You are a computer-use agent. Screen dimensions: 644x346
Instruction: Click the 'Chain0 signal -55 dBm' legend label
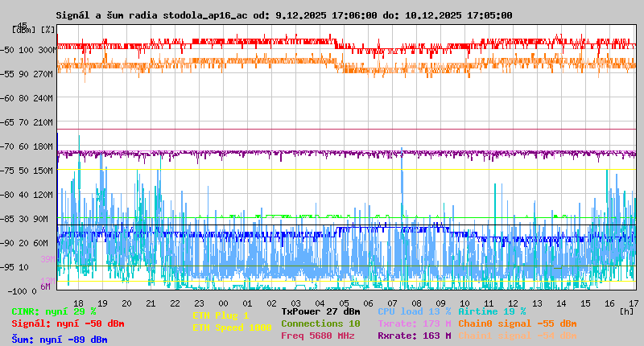click(x=518, y=323)
